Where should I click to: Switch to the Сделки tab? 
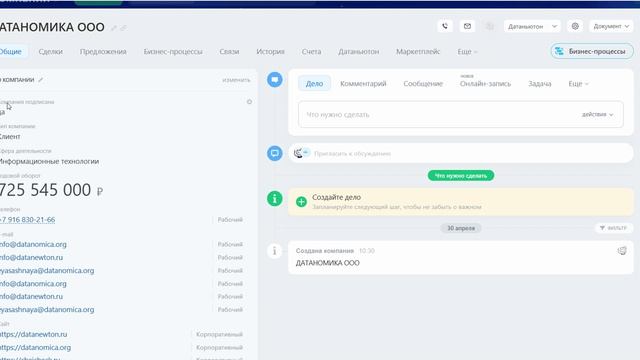[51, 52]
